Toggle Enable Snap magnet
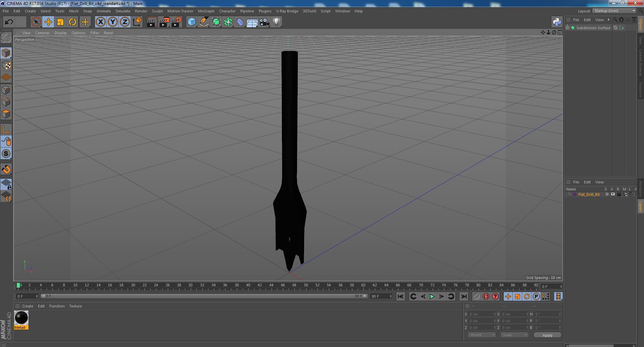This screenshot has width=644, height=347. [6, 169]
